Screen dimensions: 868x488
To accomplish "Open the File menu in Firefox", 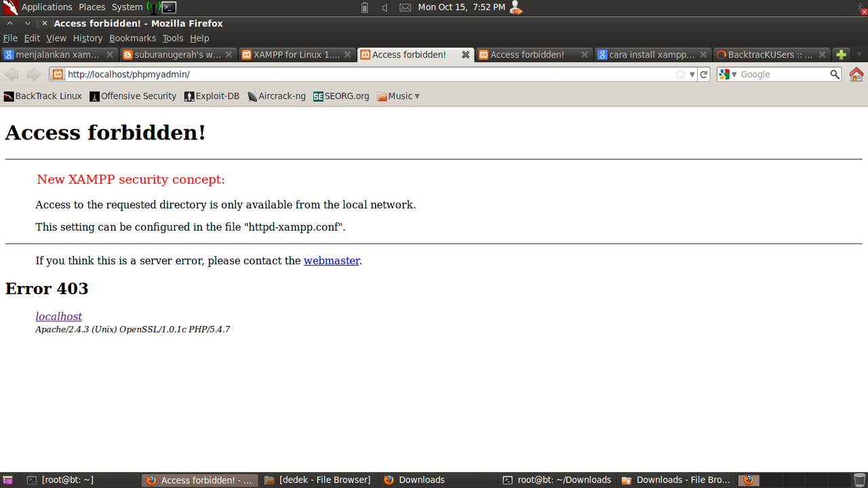I will coord(10,39).
